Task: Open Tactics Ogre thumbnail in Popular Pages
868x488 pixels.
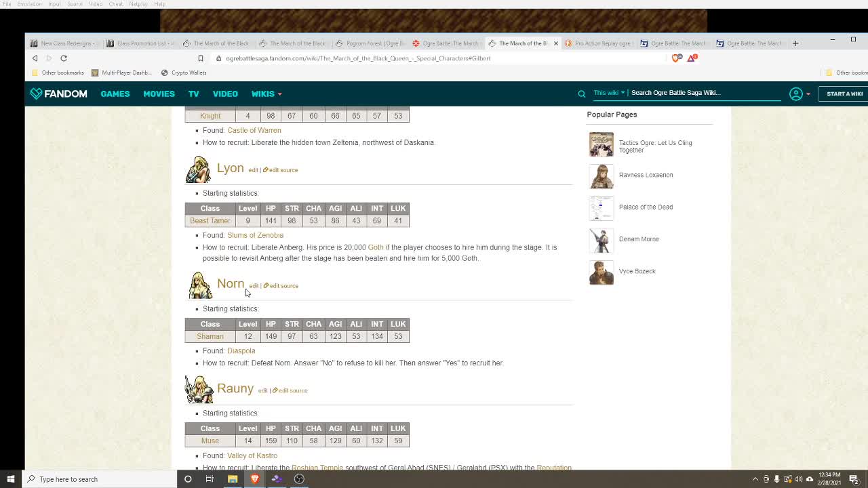Action: [x=601, y=144]
